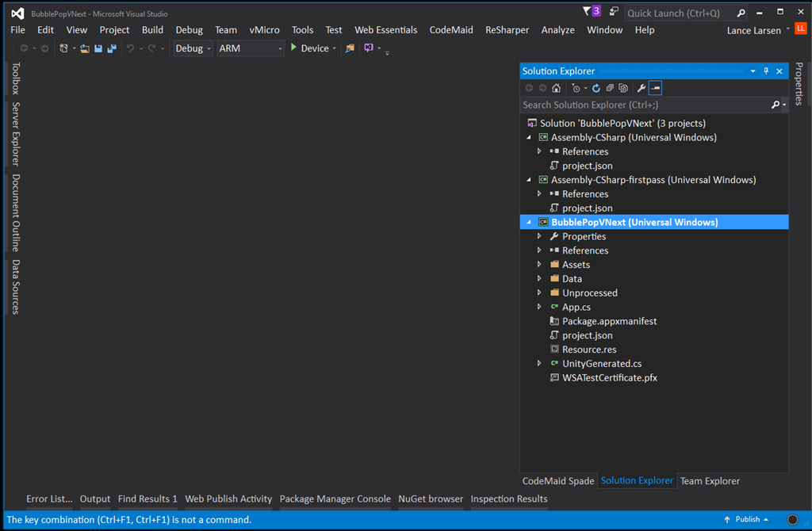Screen dimensions: 812x531
Task: Click Collapse All in Solution Explorer toolbar
Action: pos(610,88)
